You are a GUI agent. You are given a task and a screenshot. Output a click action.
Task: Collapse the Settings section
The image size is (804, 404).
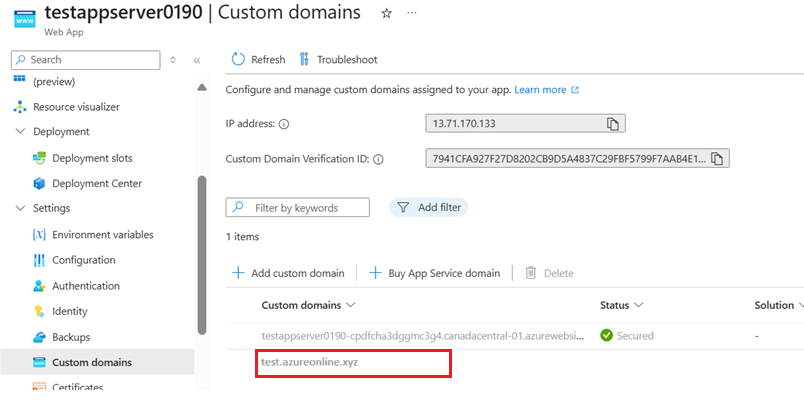point(20,208)
